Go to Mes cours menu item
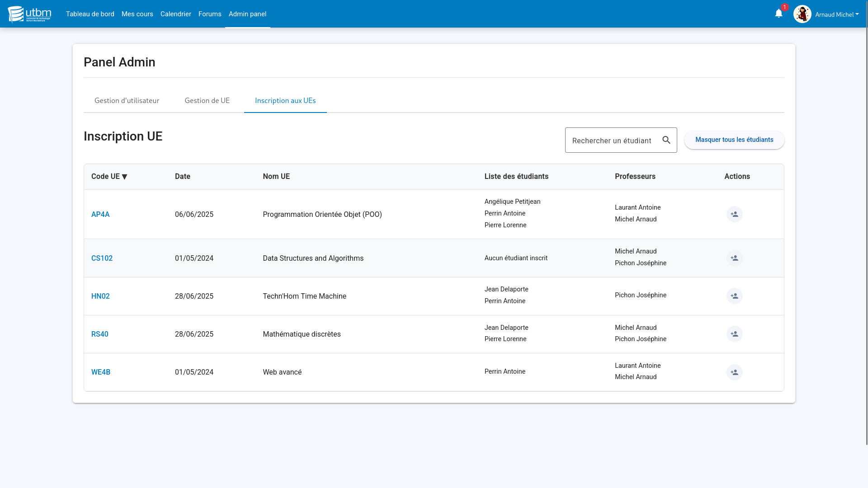 pos(137,14)
